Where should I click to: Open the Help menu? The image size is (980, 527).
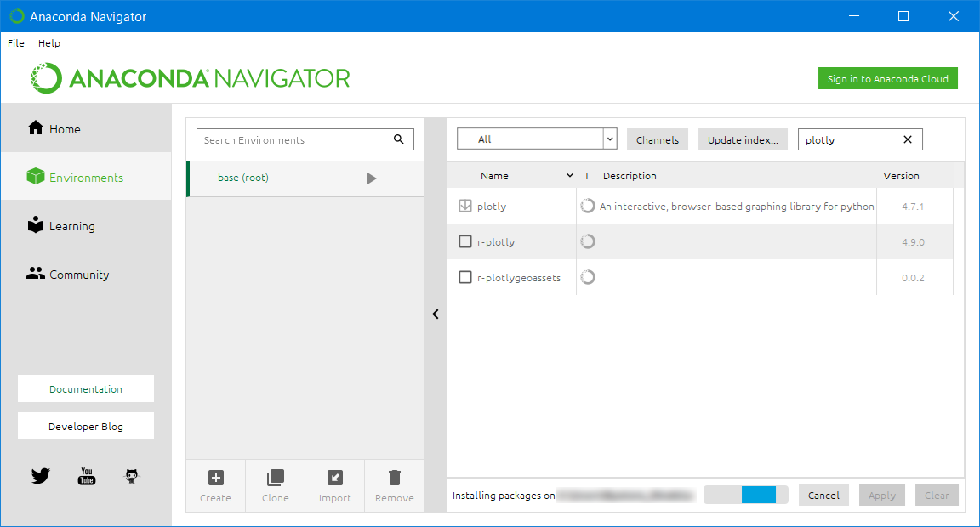point(48,43)
